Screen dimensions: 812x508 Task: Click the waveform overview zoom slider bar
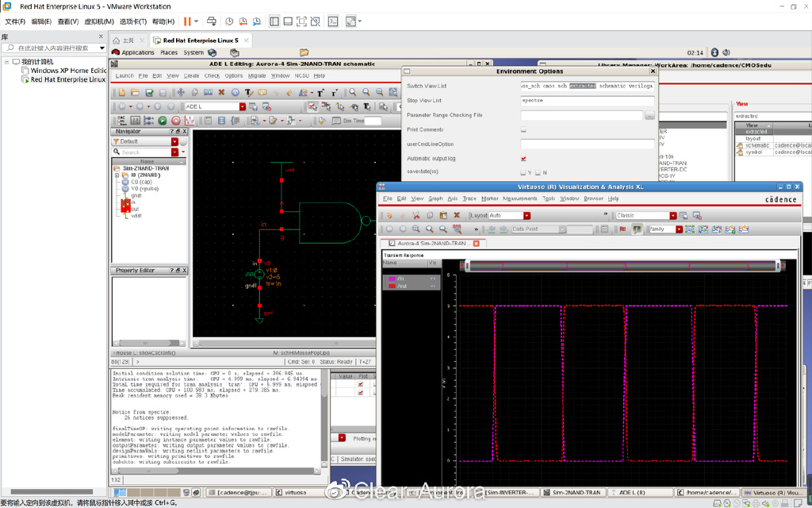pos(624,265)
